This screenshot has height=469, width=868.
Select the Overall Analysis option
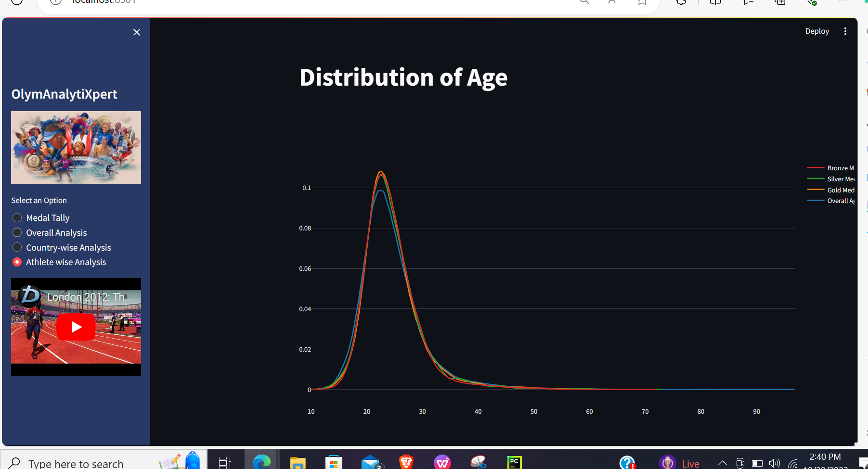[17, 232]
